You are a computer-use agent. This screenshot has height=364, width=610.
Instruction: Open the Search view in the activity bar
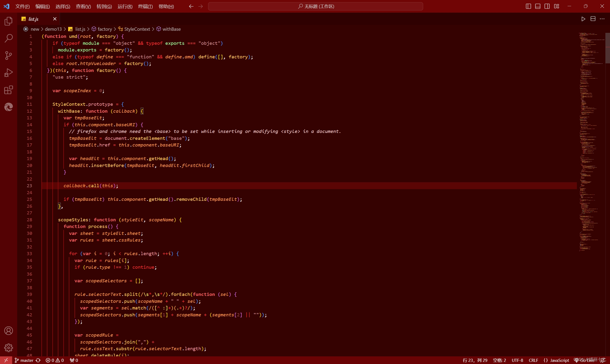click(x=9, y=38)
